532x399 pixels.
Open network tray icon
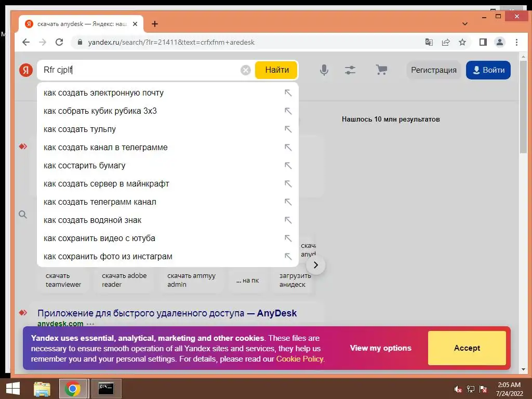pyautogui.click(x=471, y=389)
